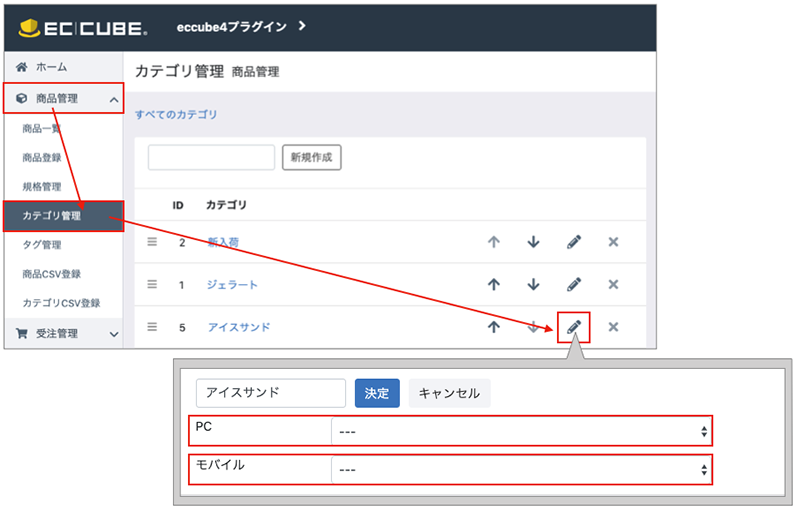Click ID value 5 in アイスサンド row
The width and height of the screenshot is (798, 511).
point(182,328)
